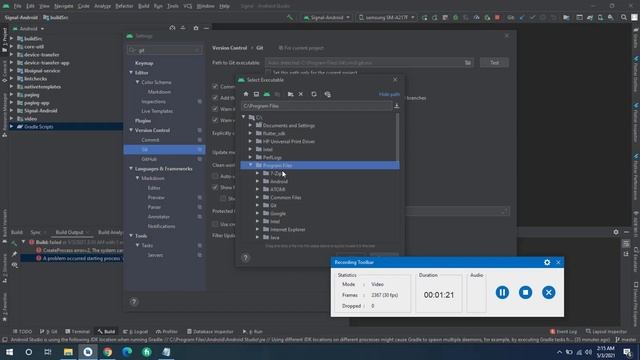Toggle the first 'Warn' checkbox

point(215,109)
